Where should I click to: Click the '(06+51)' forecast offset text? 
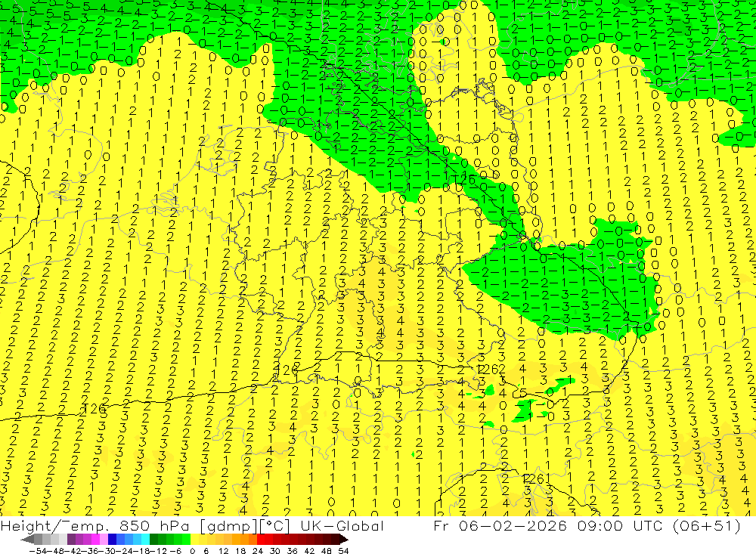pyautogui.click(x=706, y=525)
